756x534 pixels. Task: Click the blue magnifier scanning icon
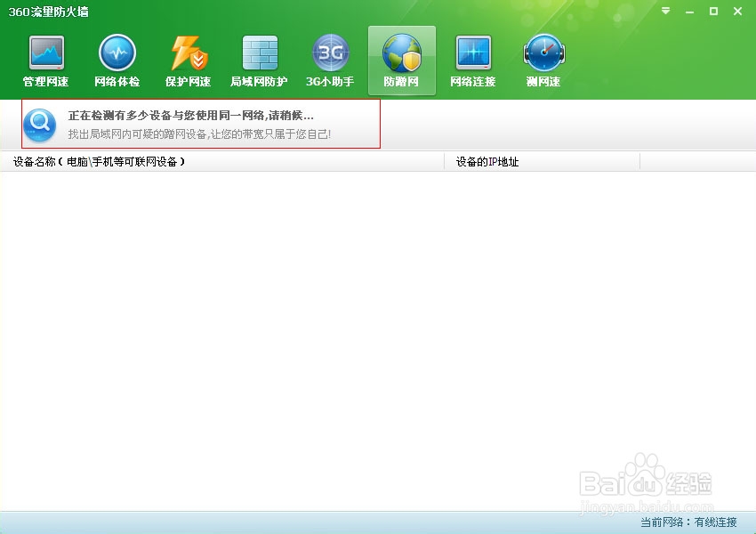[39, 125]
